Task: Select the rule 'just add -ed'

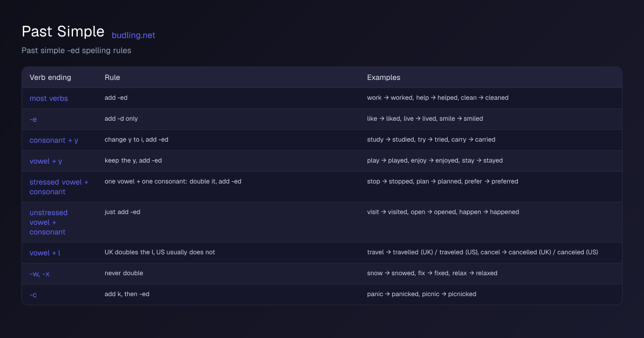Action: 122,212
